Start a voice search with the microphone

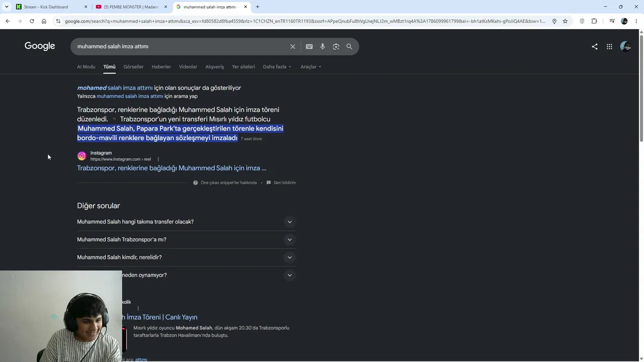(323, 46)
